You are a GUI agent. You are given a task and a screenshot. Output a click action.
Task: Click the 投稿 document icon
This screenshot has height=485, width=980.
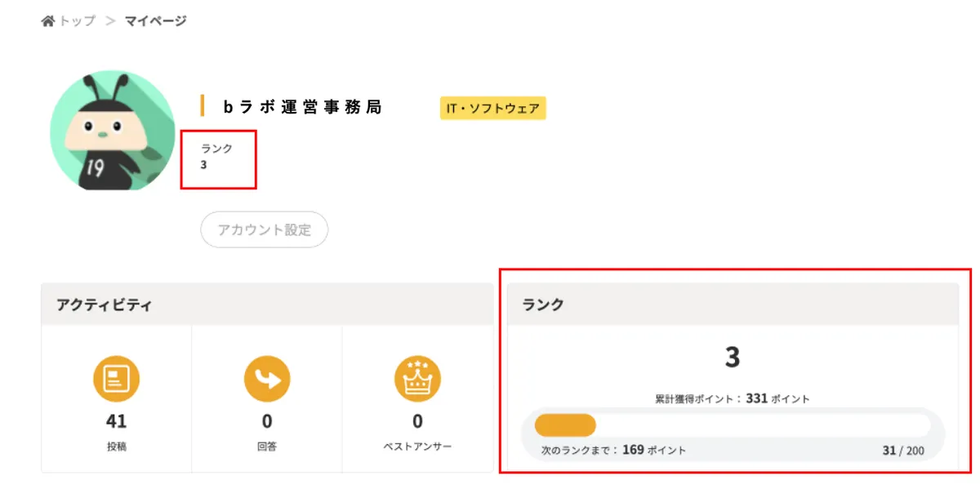[116, 379]
